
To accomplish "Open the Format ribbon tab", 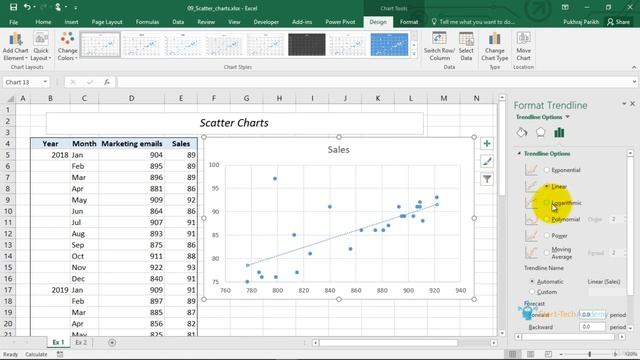I will tap(409, 22).
